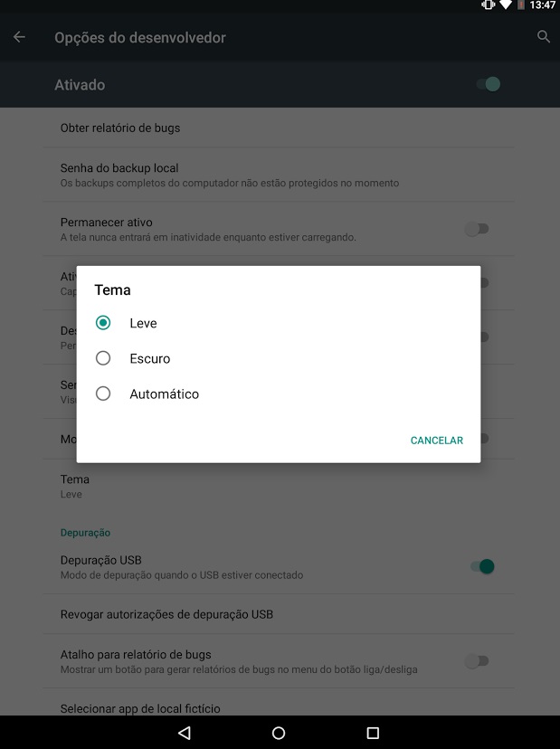This screenshot has height=749, width=560.
Task: Toggle the Ativado developer options switch
Action: pos(489,84)
